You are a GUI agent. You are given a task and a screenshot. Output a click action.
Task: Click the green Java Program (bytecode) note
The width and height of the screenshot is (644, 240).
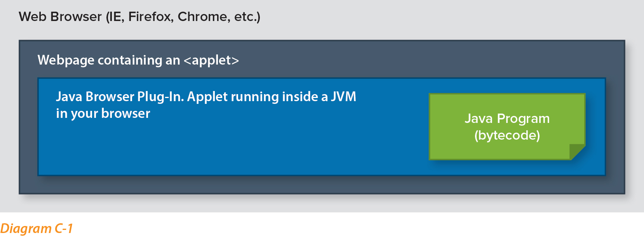[507, 126]
